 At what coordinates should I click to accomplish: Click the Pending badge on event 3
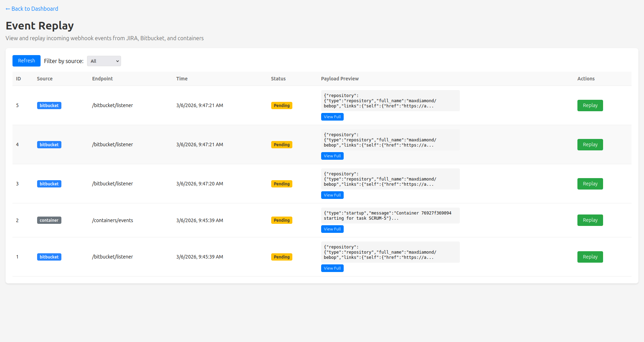click(x=281, y=184)
